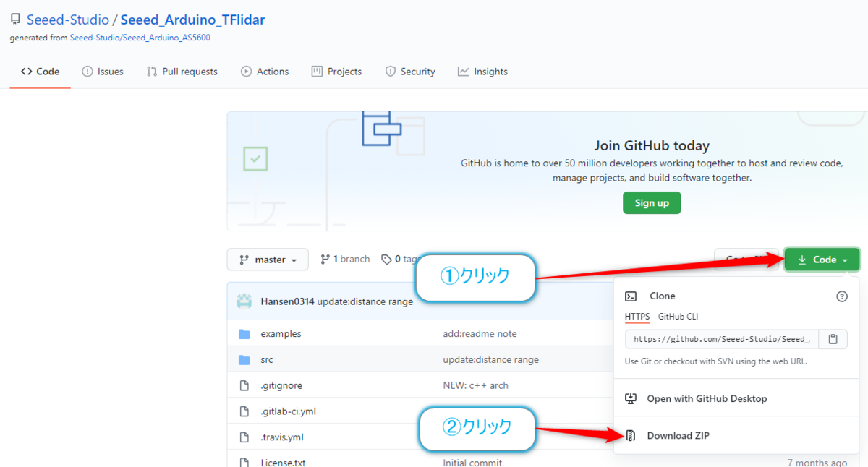868x467 pixels.
Task: Switch to the Actions tab
Action: pyautogui.click(x=265, y=72)
